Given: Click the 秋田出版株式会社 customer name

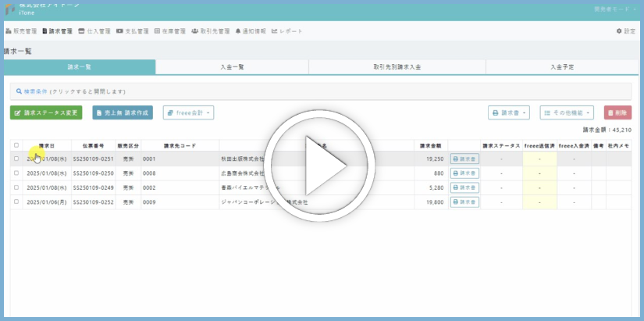Looking at the screenshot, I should click(x=243, y=159).
